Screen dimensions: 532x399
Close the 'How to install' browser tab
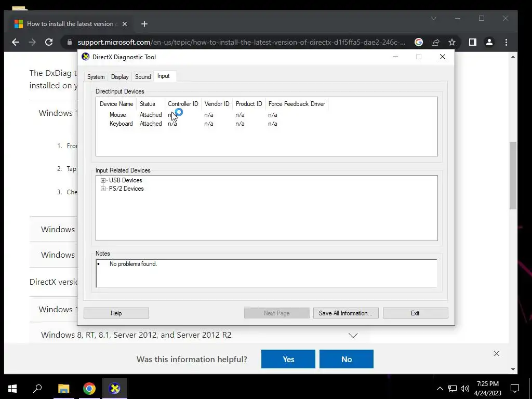pos(125,24)
